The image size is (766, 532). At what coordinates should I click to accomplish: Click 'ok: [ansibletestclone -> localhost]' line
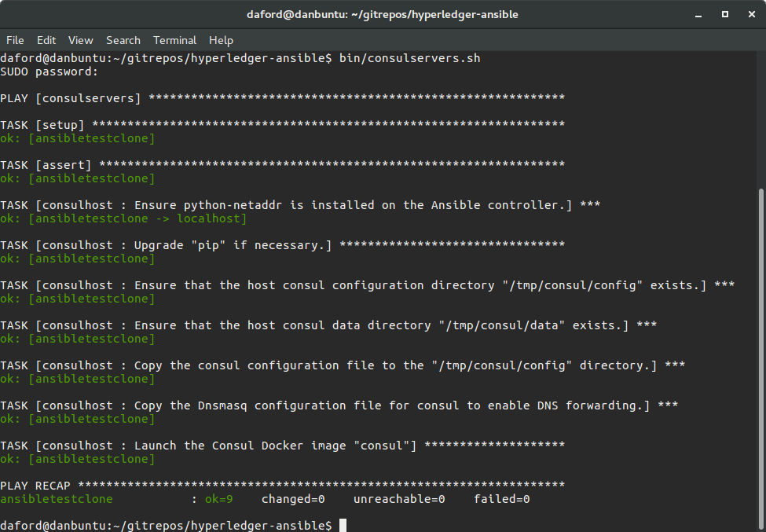pyautogui.click(x=123, y=218)
